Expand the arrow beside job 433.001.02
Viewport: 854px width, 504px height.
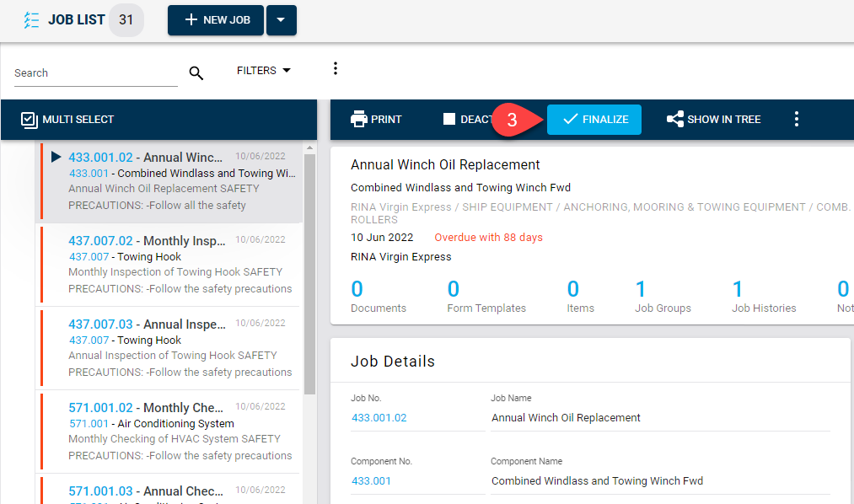click(x=56, y=158)
